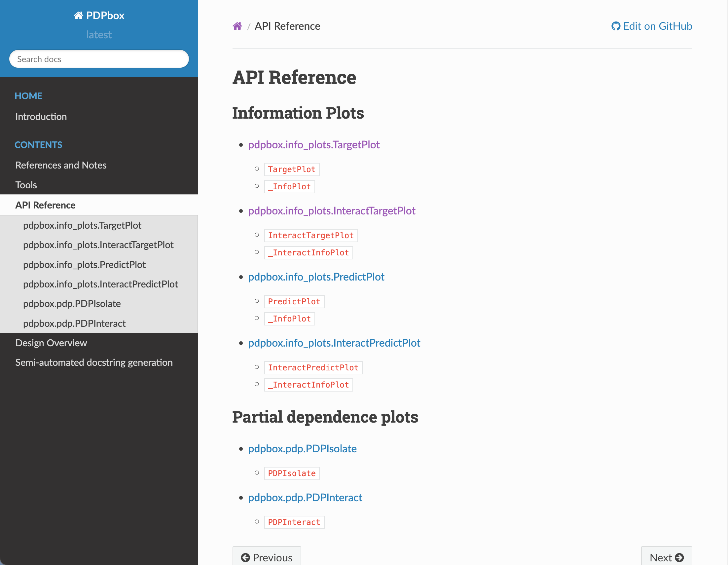Open References and Notes page
The height and width of the screenshot is (565, 728).
coord(61,165)
